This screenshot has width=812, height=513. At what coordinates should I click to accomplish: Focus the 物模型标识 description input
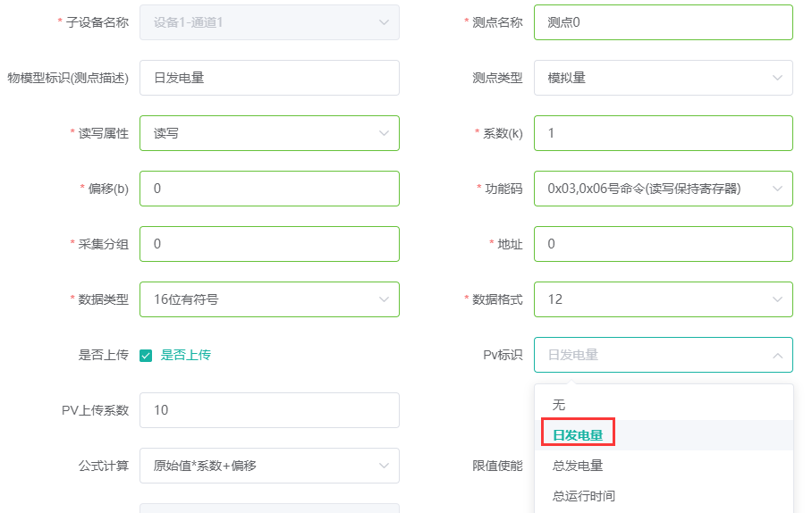tap(269, 78)
